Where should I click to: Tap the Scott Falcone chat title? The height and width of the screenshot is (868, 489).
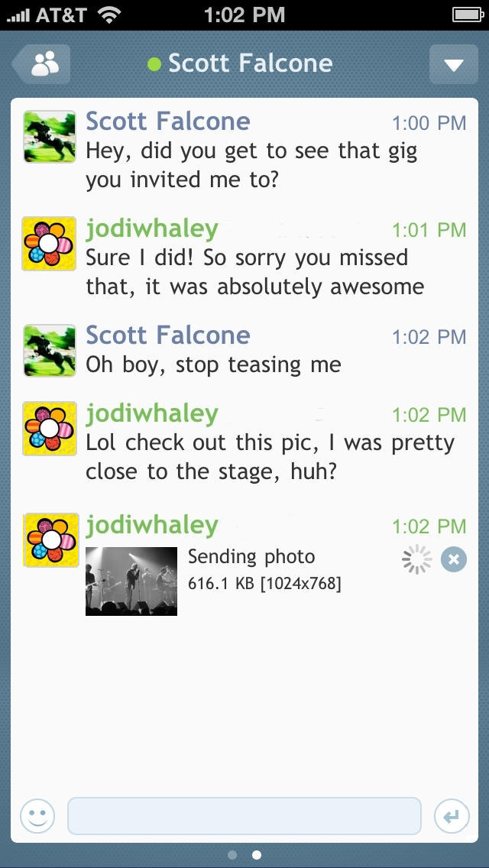pos(250,63)
